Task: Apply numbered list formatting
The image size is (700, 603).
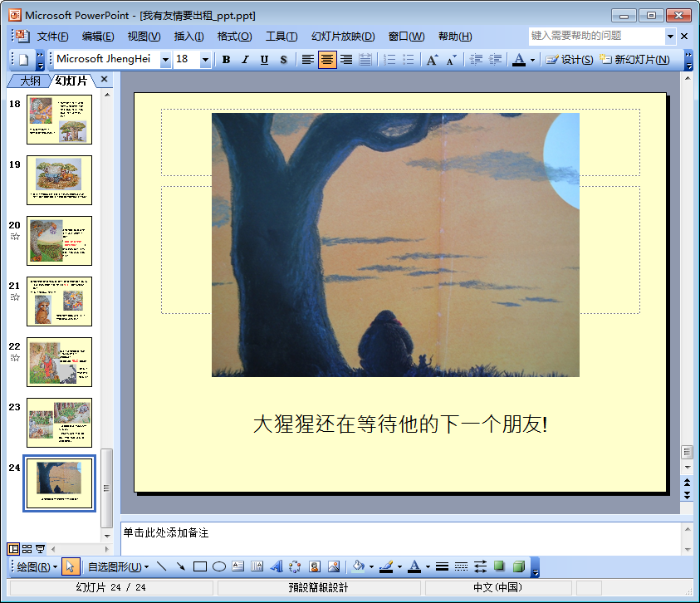Action: click(389, 60)
